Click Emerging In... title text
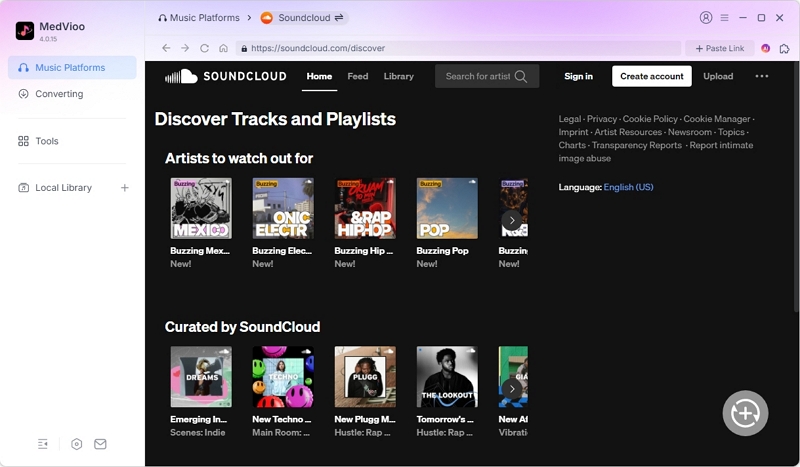800x467 pixels. [198, 419]
